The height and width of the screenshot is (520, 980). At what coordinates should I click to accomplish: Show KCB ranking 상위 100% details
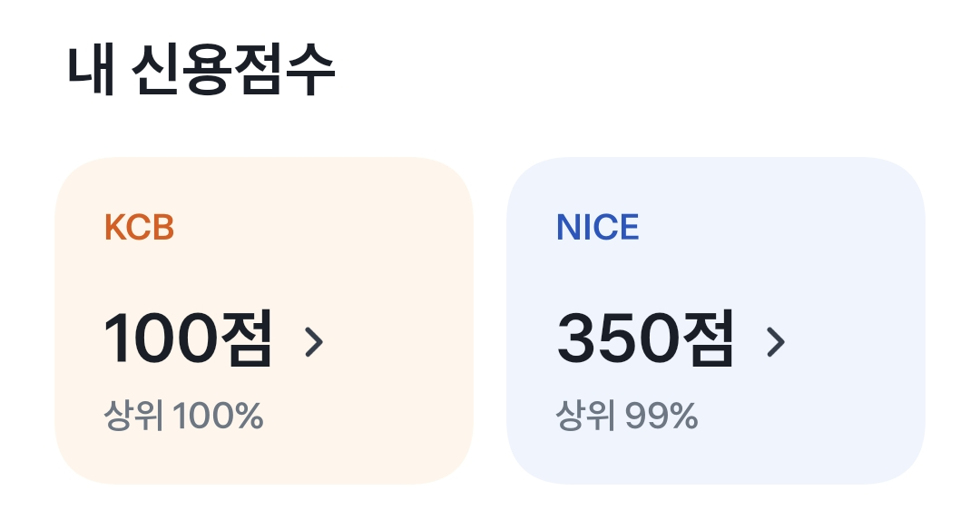(183, 417)
